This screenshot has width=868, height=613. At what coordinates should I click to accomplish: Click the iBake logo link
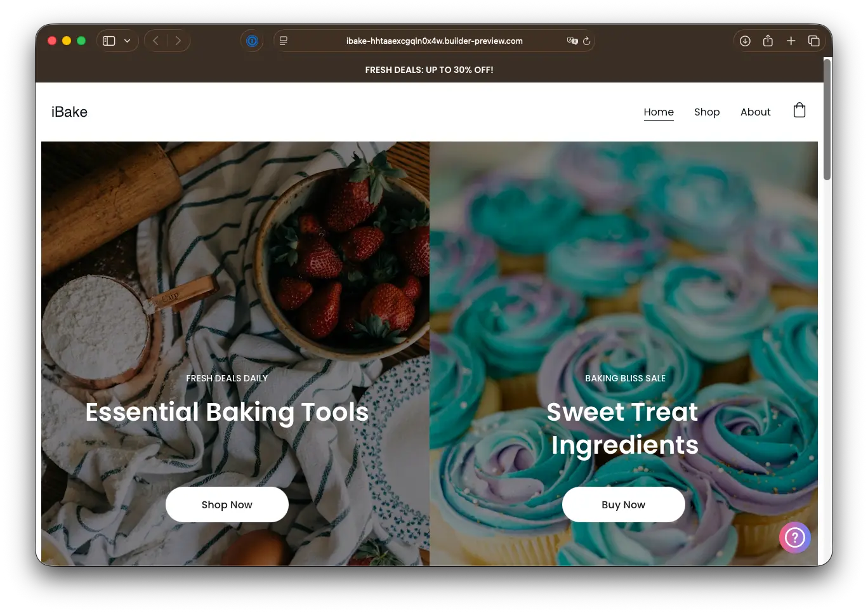point(69,112)
